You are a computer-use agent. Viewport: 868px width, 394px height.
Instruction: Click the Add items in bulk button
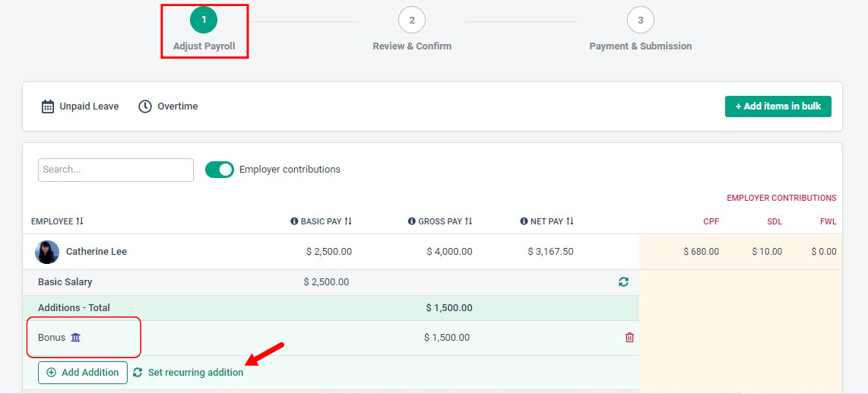pyautogui.click(x=778, y=106)
